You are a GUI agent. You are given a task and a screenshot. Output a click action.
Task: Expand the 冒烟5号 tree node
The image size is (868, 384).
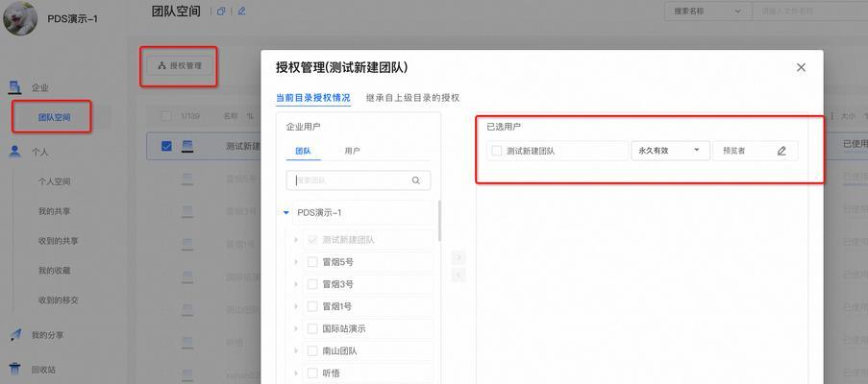point(296,262)
